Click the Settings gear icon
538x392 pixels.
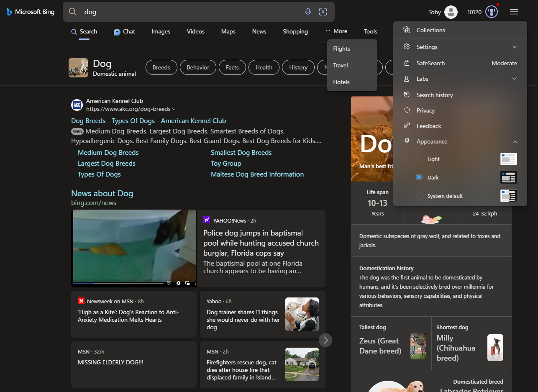tap(407, 47)
